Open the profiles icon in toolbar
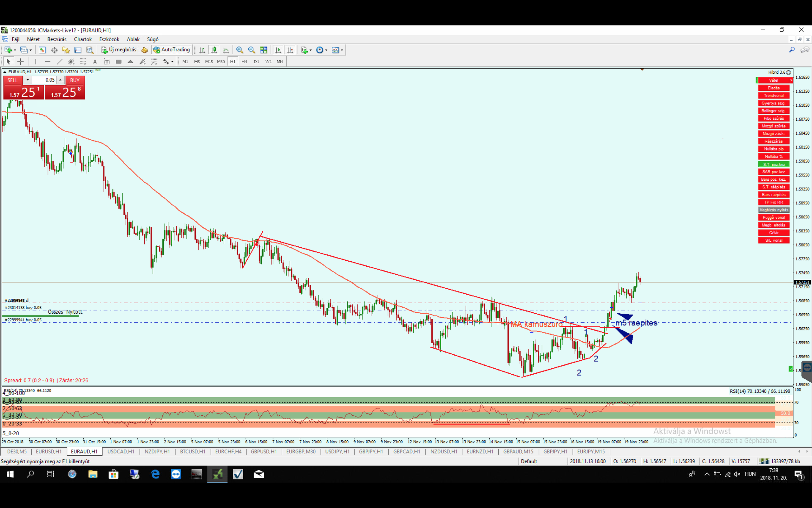The width and height of the screenshot is (812, 508). click(24, 50)
